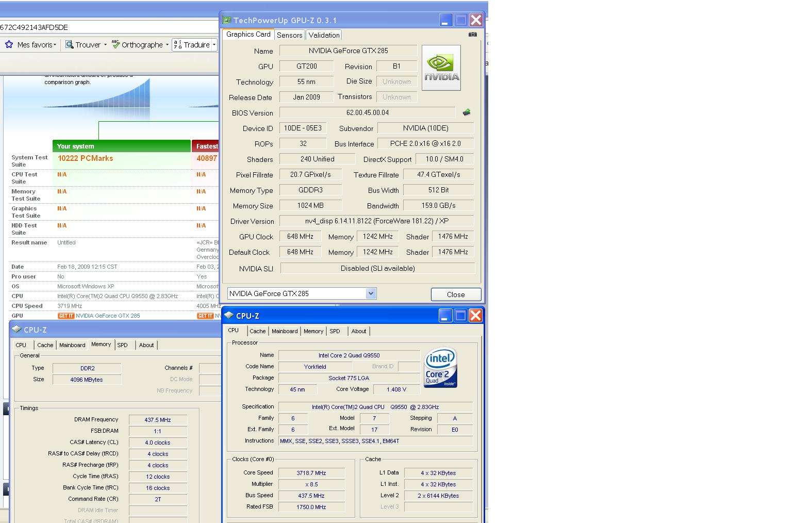
Task: Click the Orthographe spell-check icon
Action: point(115,44)
